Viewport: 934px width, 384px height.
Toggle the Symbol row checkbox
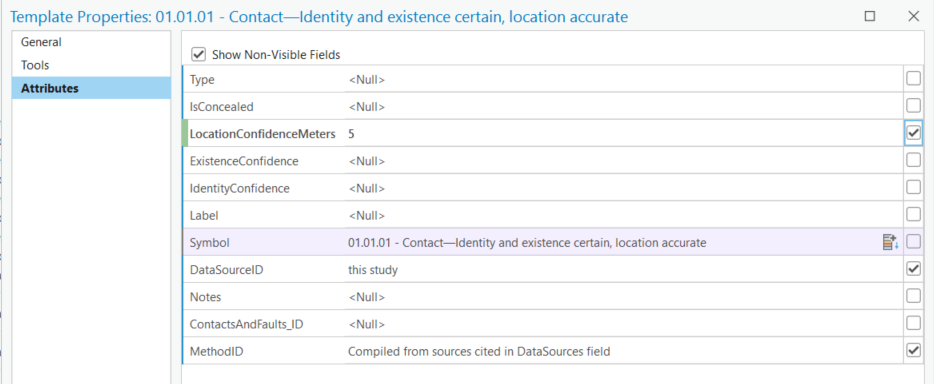click(x=913, y=242)
